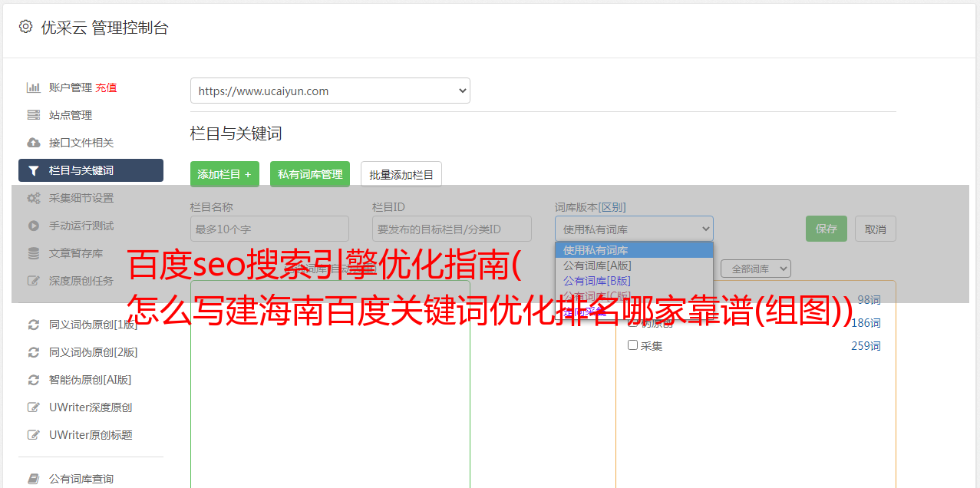This screenshot has width=980, height=488.
Task: Click the refresh icon for 智能伪原创[AI版]
Action: point(34,380)
